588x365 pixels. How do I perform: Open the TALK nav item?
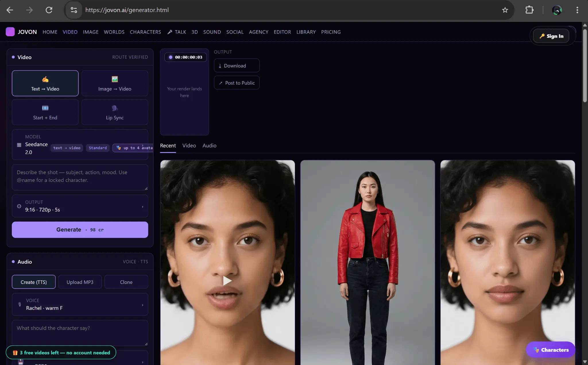click(x=177, y=32)
